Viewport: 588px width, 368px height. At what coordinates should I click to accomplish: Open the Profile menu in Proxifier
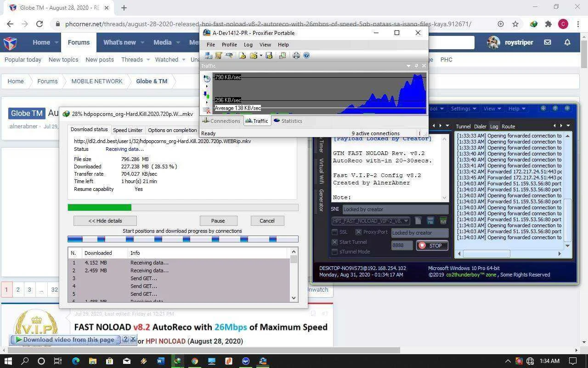229,45
